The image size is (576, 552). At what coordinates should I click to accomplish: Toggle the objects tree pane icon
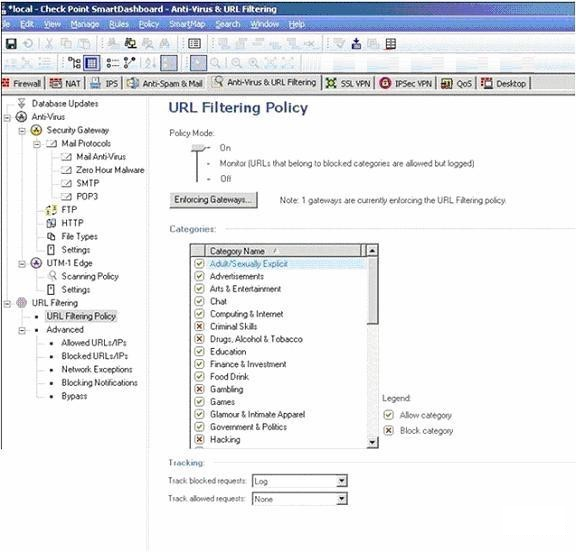(75, 63)
